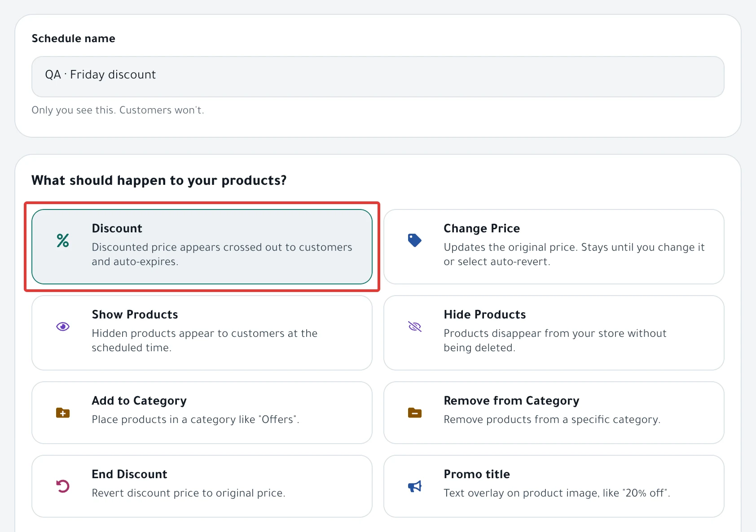The height and width of the screenshot is (532, 756).
Task: Click the folder minus Remove from Category icon
Action: (x=415, y=413)
